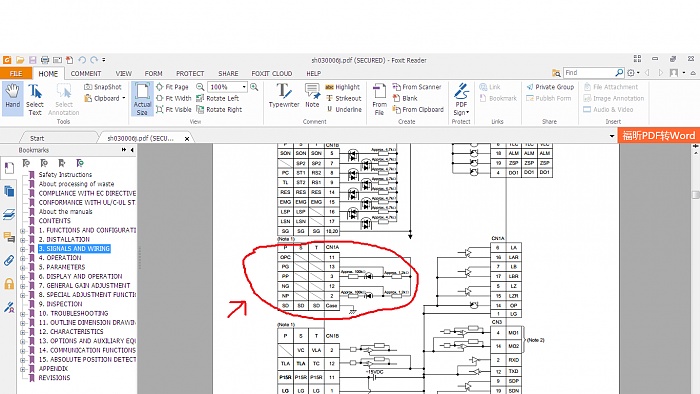Choose the Select Text tool
Image resolution: width=700 pixels, height=394 pixels.
click(35, 99)
